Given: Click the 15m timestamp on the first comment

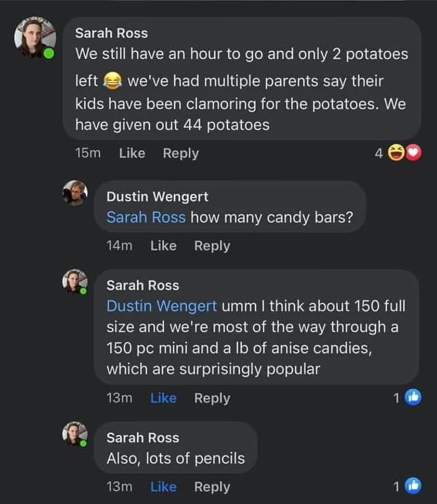Looking at the screenshot, I should [x=90, y=153].
